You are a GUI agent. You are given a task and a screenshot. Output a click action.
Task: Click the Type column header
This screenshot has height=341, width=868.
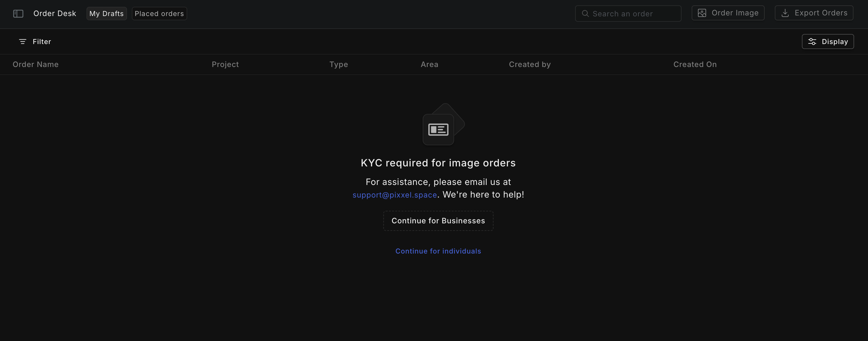pos(339,64)
